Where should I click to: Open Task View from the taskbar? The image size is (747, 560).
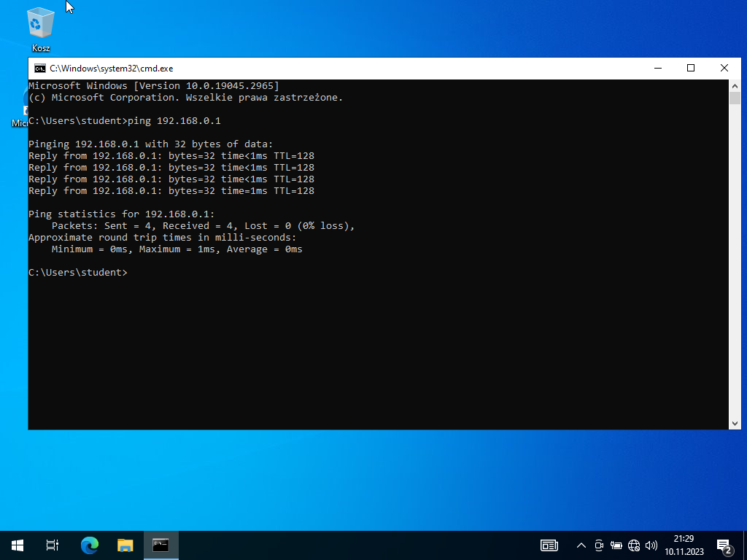click(x=53, y=545)
